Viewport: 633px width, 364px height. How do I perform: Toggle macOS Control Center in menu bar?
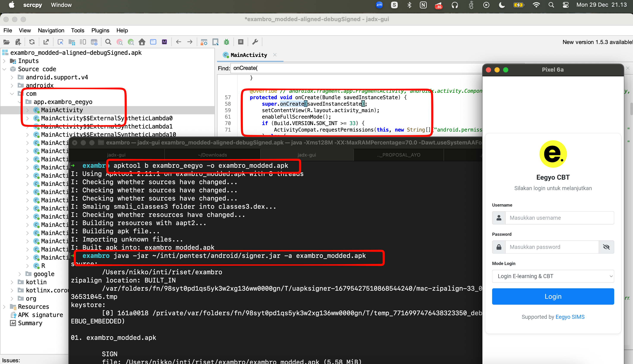(x=566, y=5)
